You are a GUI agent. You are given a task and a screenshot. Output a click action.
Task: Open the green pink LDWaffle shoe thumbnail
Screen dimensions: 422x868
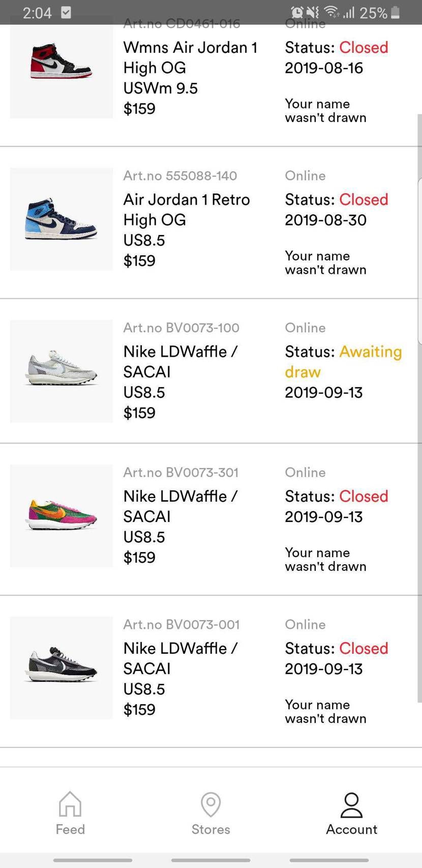point(62,516)
